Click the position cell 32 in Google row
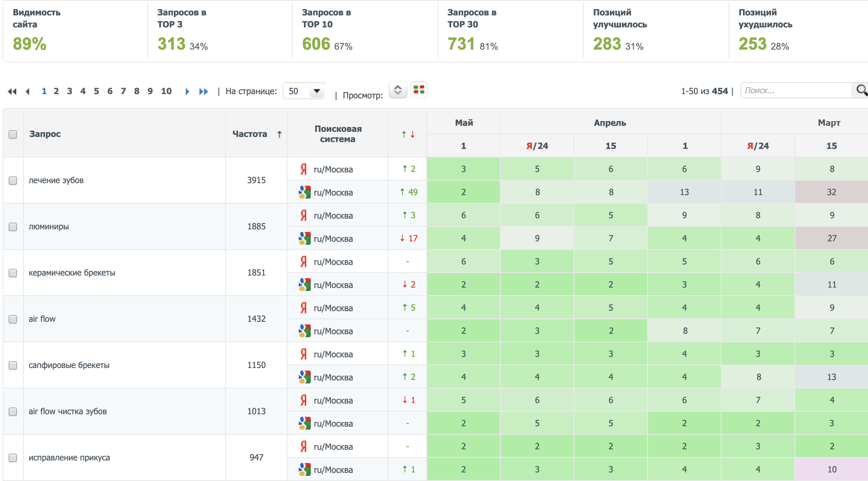The width and height of the screenshot is (868, 481). tap(831, 192)
